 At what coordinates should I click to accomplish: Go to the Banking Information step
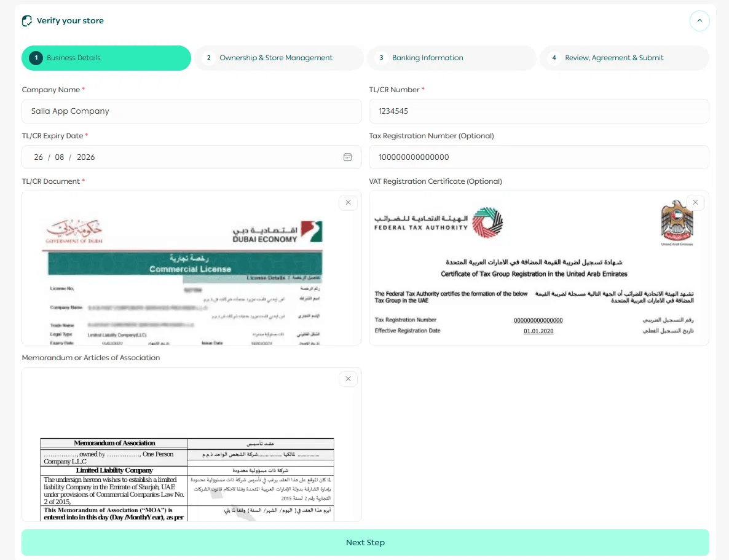(451, 58)
